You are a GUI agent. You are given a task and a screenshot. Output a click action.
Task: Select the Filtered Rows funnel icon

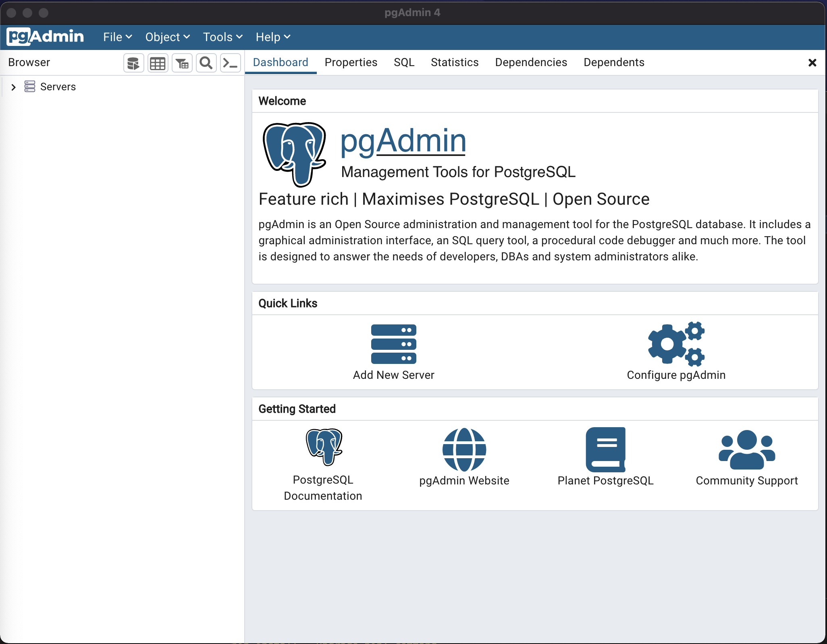click(182, 63)
